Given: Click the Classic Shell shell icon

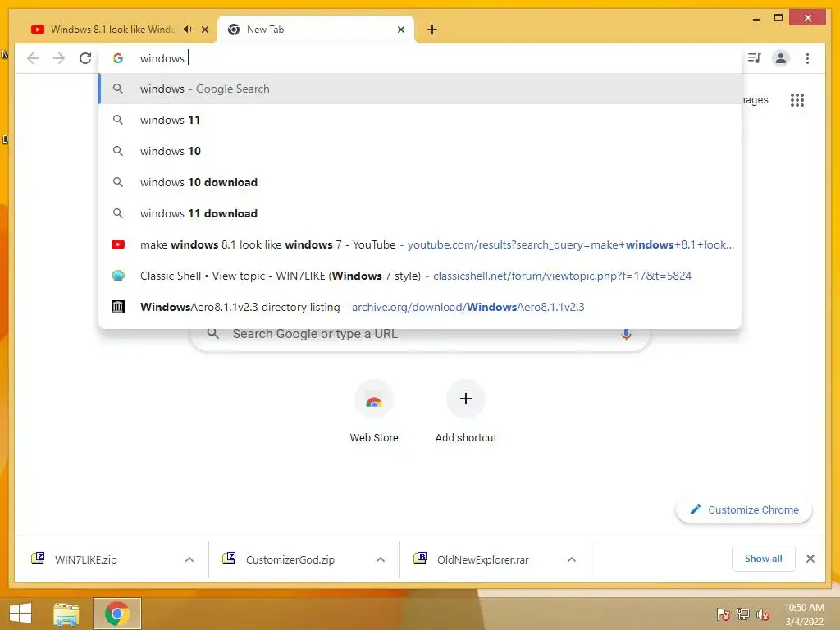Looking at the screenshot, I should 118,276.
